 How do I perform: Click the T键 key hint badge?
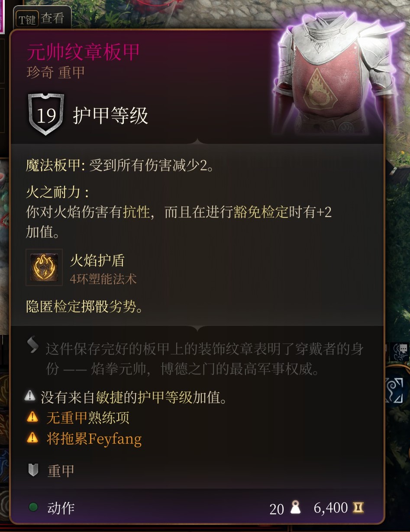click(27, 19)
